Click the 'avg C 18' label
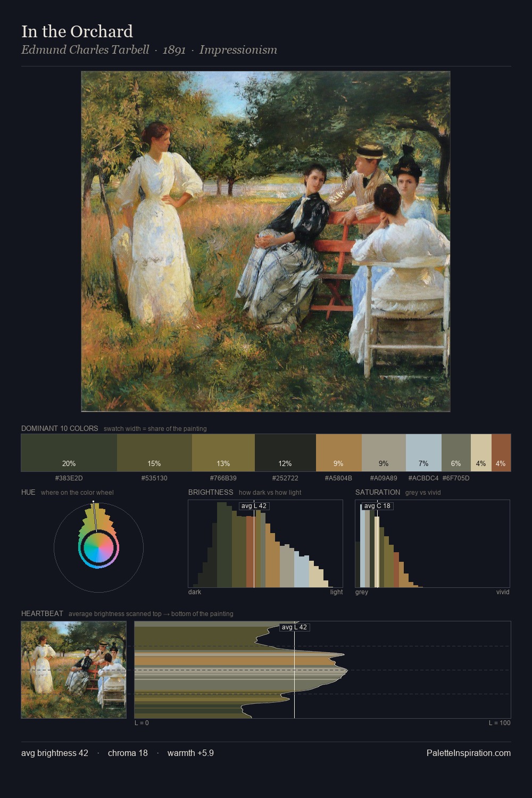Screen dimensions: 532x798 377,506
